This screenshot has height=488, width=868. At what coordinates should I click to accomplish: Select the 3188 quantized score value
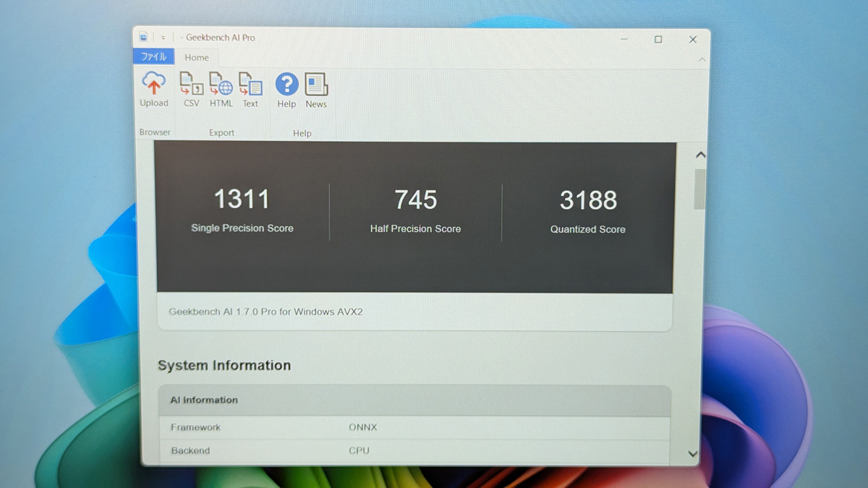point(588,200)
